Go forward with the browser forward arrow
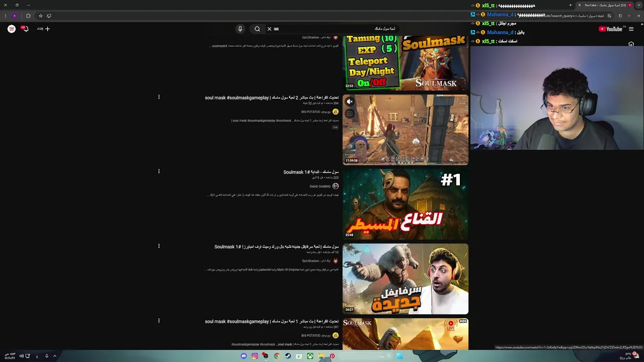644x362 pixels. 629,16
